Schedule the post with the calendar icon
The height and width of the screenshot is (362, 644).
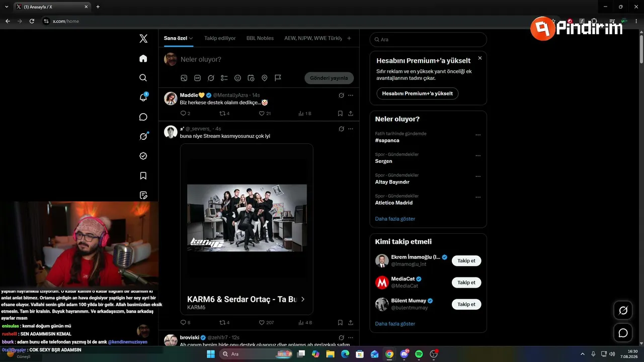251,78
